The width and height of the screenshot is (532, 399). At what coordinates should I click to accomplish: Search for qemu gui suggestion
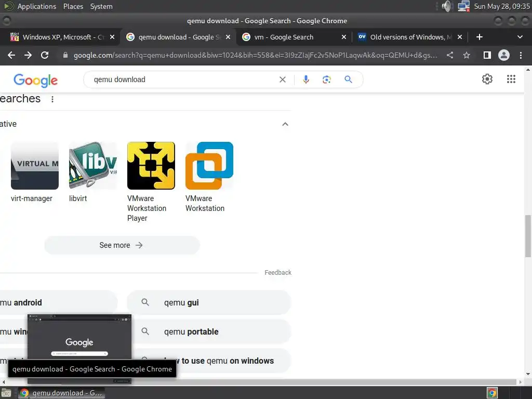click(x=209, y=302)
